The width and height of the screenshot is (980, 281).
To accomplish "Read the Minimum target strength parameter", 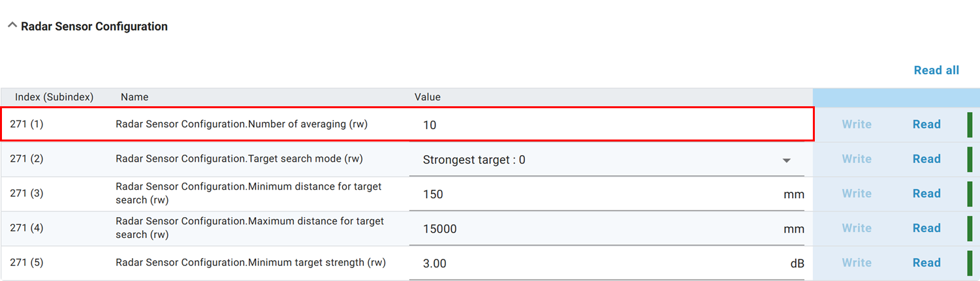I will click(x=926, y=263).
